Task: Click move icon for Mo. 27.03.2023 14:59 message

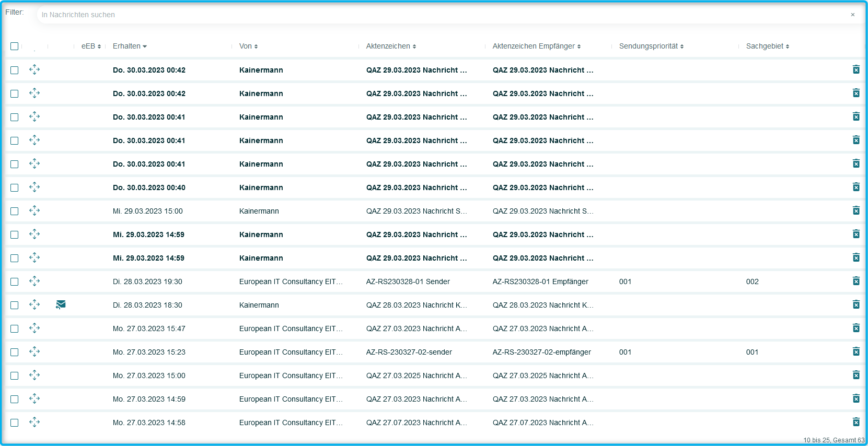Action: 34,398
